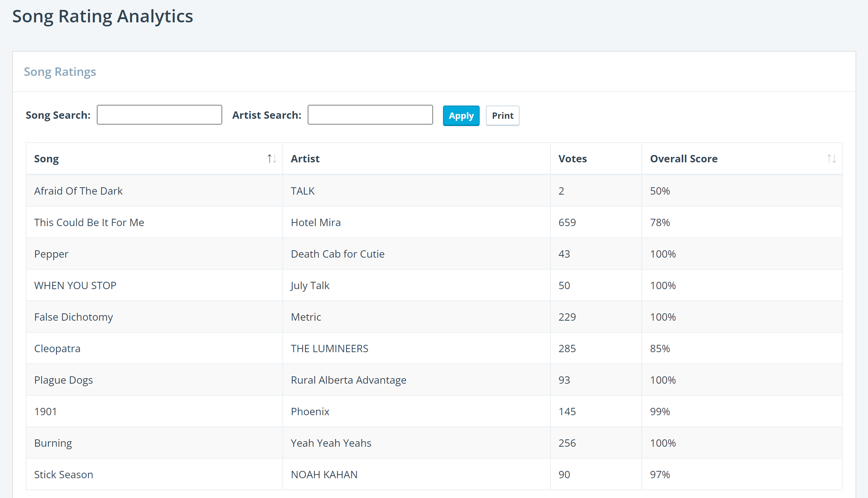
Task: Focus the Artist Search input field
Action: [x=370, y=115]
